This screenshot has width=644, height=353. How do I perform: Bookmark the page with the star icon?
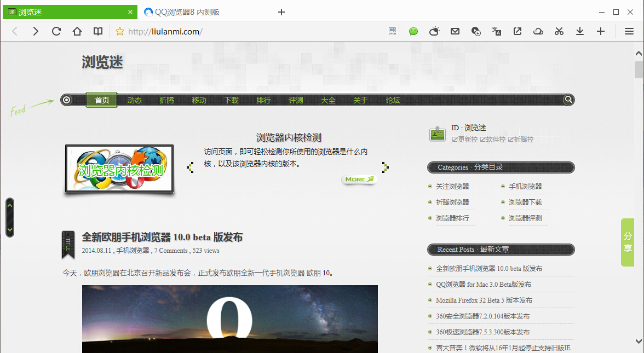click(120, 31)
